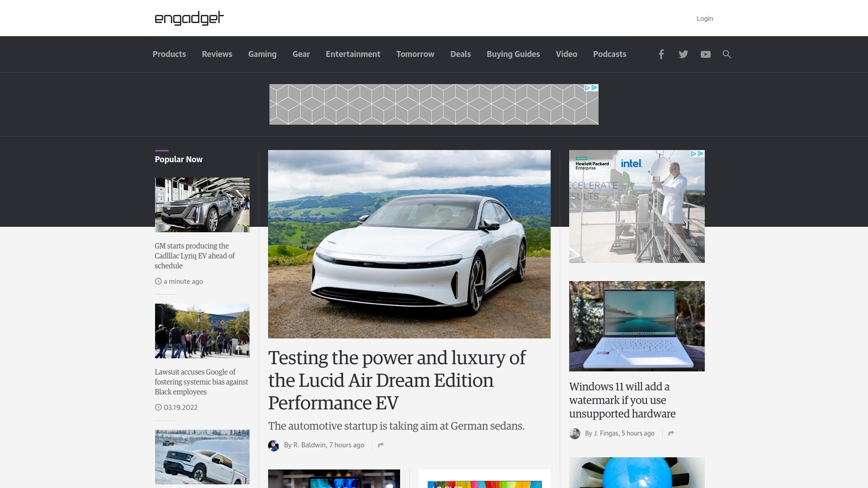Click the blue ball thumbnail below Windows article
868x488 pixels.
click(637, 473)
